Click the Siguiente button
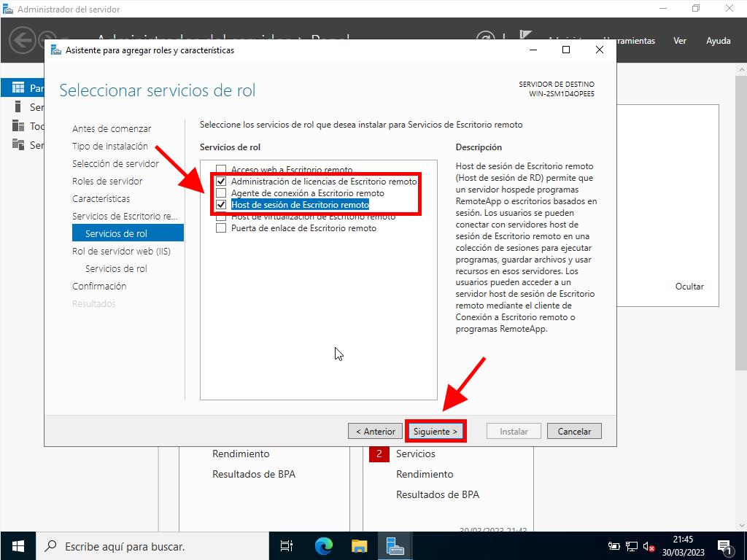This screenshot has height=560, width=747. click(436, 431)
